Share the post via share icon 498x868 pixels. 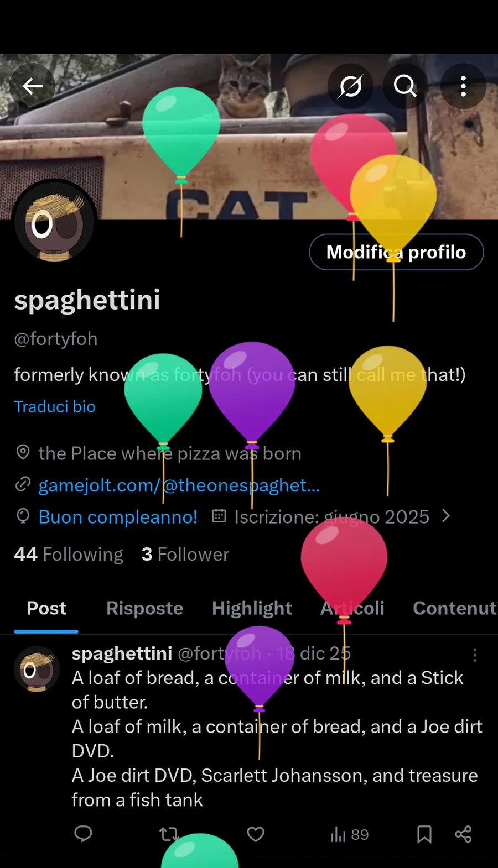463,834
